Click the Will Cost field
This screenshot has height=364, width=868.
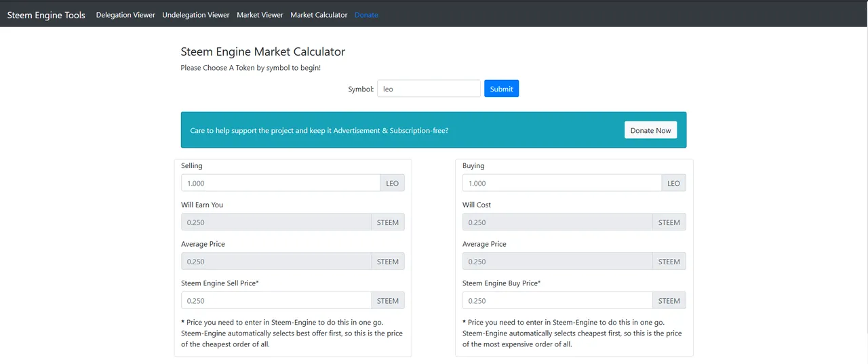[557, 222]
